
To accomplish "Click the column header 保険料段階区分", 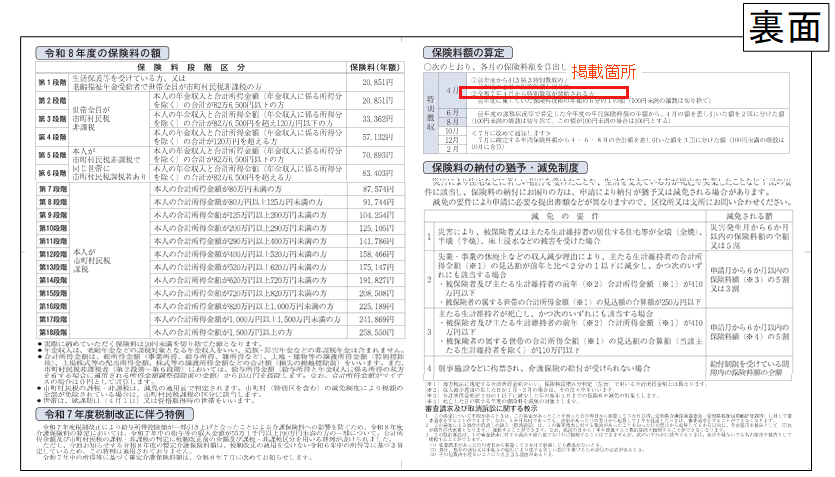I will point(191,68).
